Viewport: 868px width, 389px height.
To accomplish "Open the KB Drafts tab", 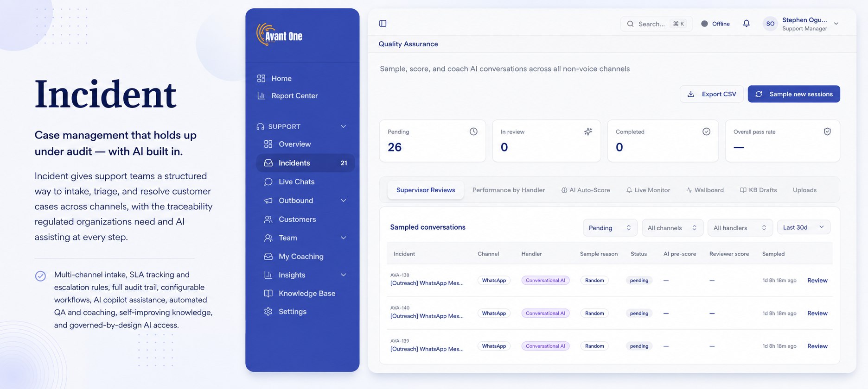I will pyautogui.click(x=758, y=190).
